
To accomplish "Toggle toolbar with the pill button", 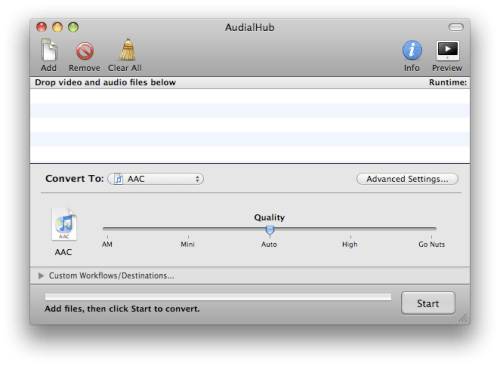I will 456,27.
